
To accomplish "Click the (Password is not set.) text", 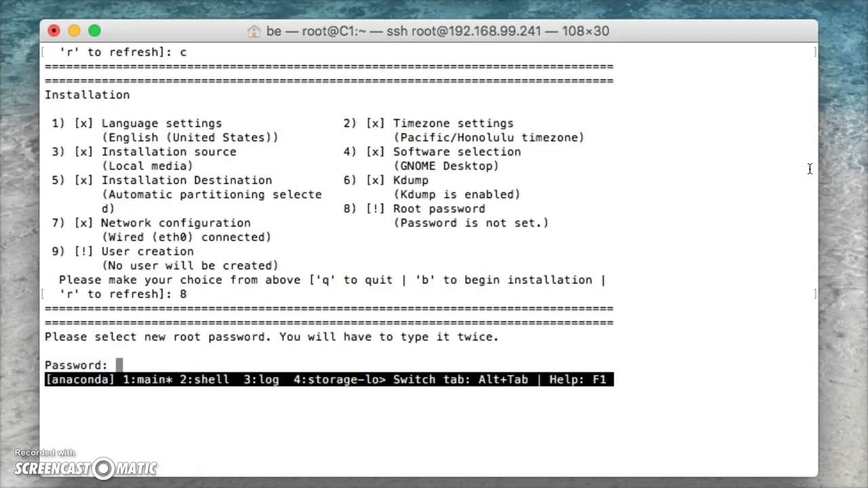I will pyautogui.click(x=471, y=223).
